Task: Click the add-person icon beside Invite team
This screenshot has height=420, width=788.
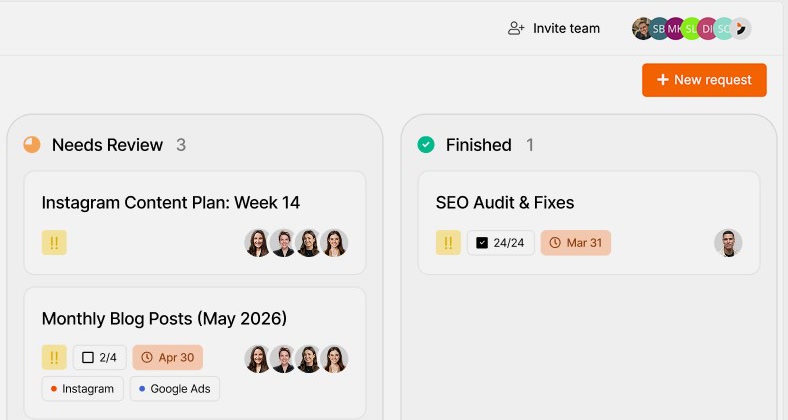Action: pos(516,29)
